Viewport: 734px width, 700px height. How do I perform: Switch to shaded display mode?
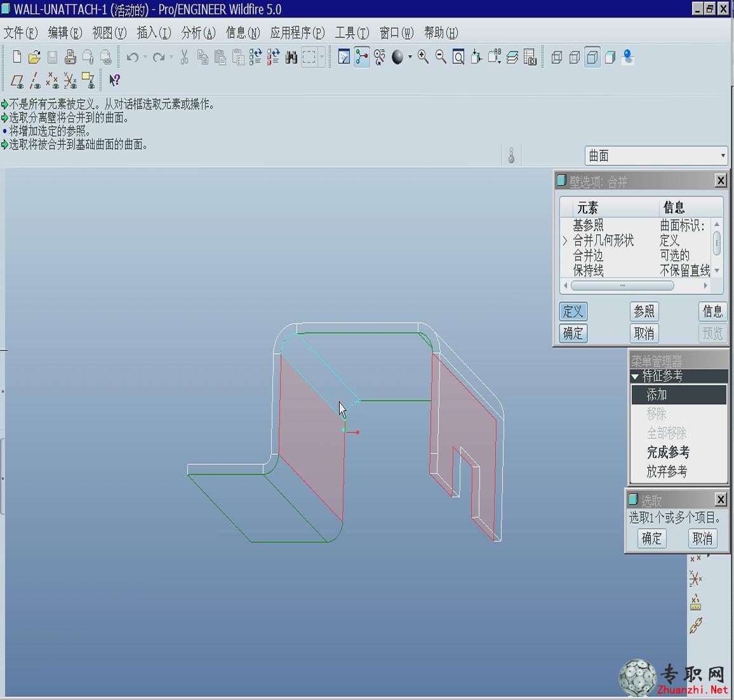pos(610,57)
